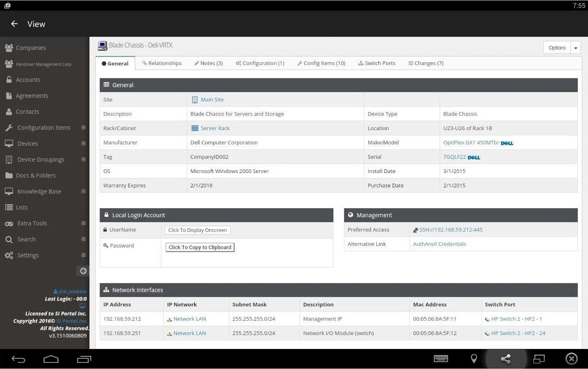Open the Changes (7) tab

[426, 63]
